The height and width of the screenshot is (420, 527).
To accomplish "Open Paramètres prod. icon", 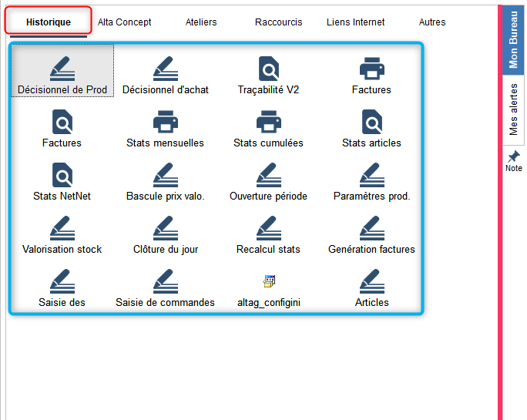I will (371, 176).
